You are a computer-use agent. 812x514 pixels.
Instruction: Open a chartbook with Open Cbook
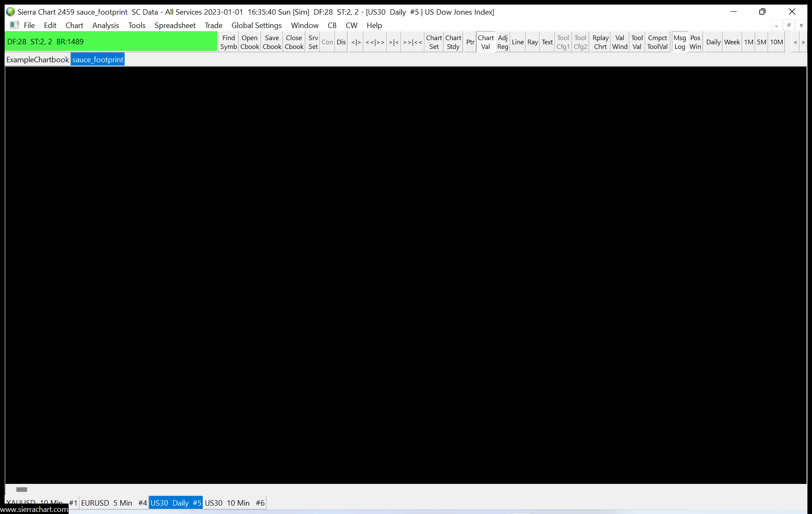[250, 42]
